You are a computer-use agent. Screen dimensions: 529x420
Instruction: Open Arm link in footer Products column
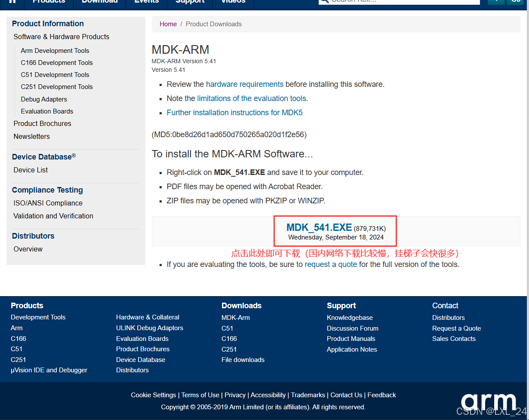pyautogui.click(x=16, y=328)
